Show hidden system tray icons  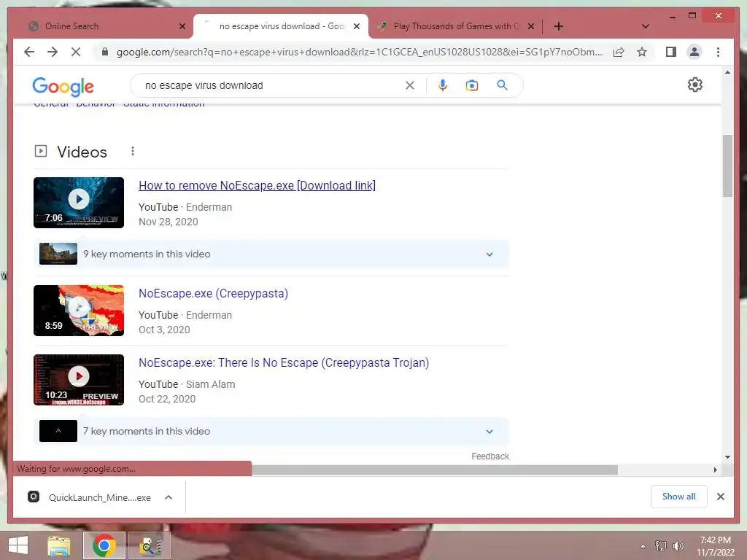click(643, 546)
